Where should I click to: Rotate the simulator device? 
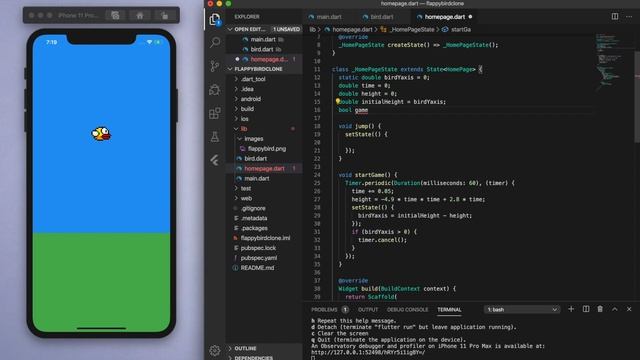(x=164, y=16)
